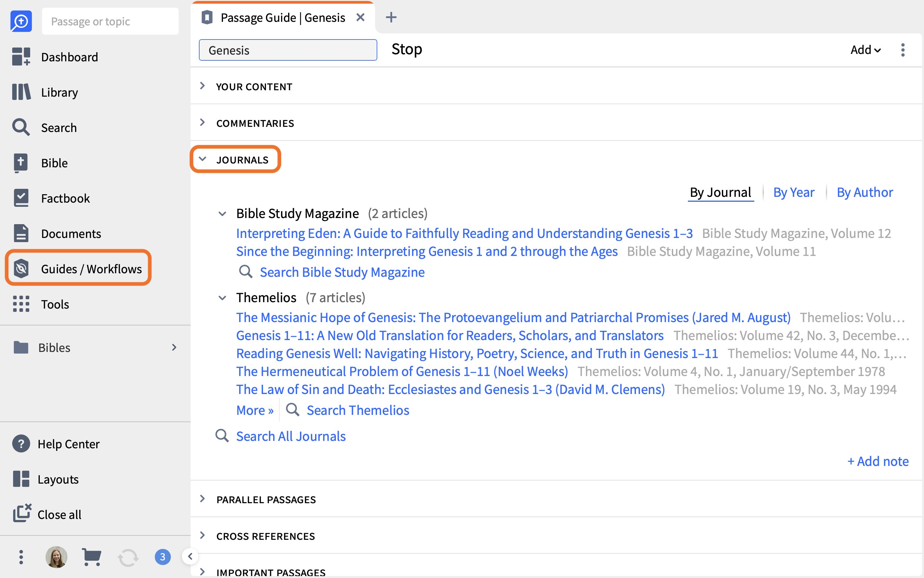Expand the Bibles folder arrow
924x578 pixels.
click(x=174, y=347)
